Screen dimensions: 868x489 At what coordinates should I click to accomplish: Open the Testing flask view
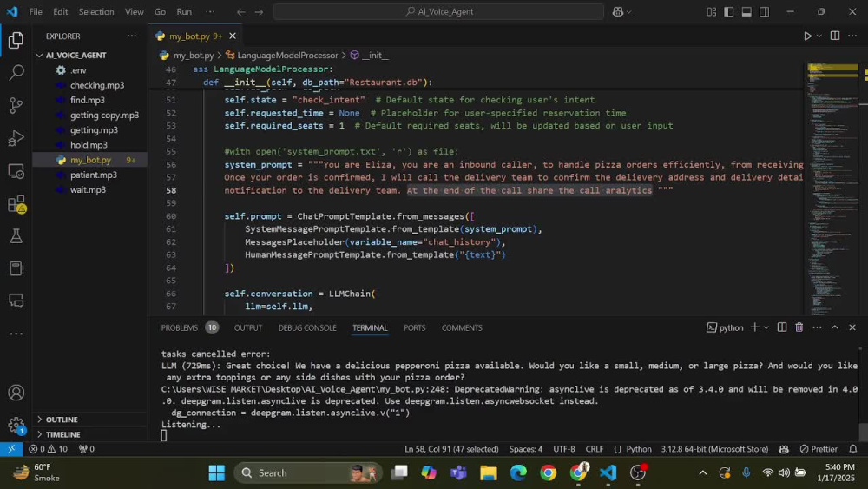16,236
